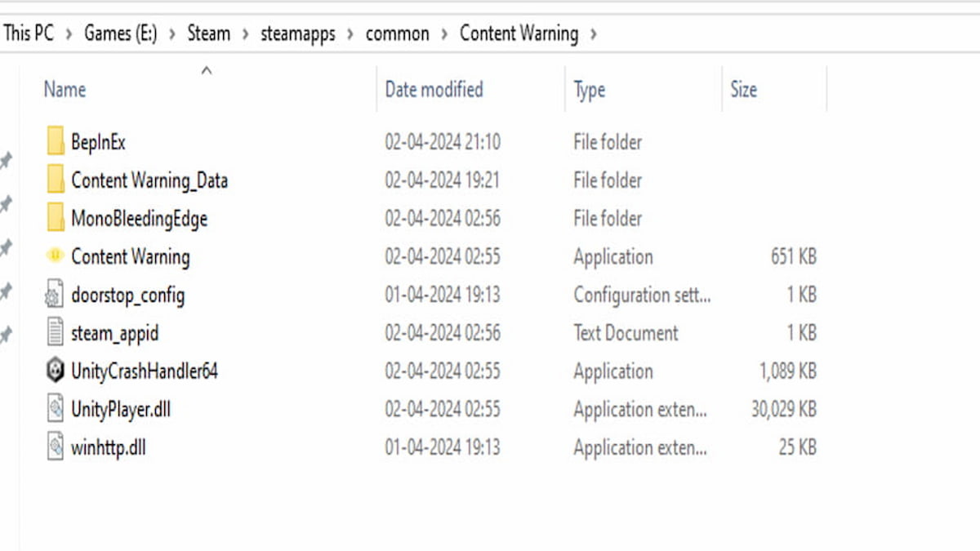Click the Content Warning application icon
980x551 pixels.
tap(55, 256)
